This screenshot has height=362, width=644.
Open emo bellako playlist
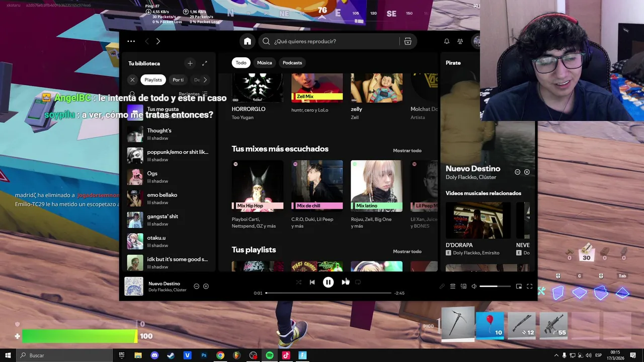coord(168,199)
